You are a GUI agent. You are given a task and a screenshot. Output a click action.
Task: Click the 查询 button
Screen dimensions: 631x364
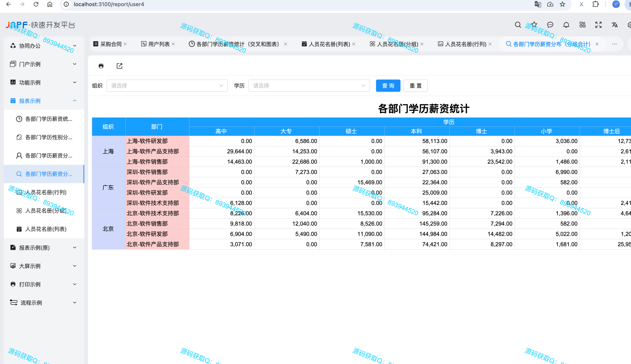coord(388,86)
